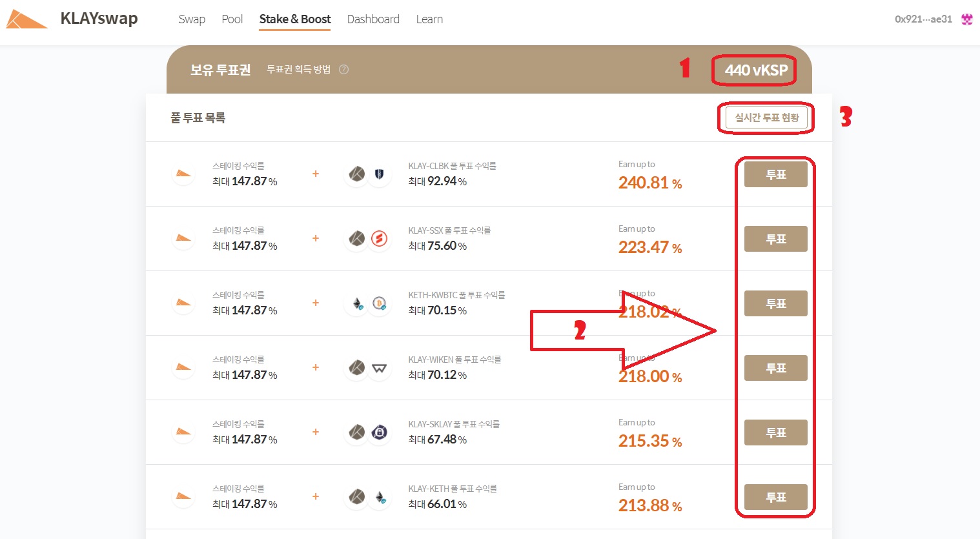Viewport: 980px width, 539px height.
Task: Click the 240.81 % earn value
Action: tap(650, 183)
